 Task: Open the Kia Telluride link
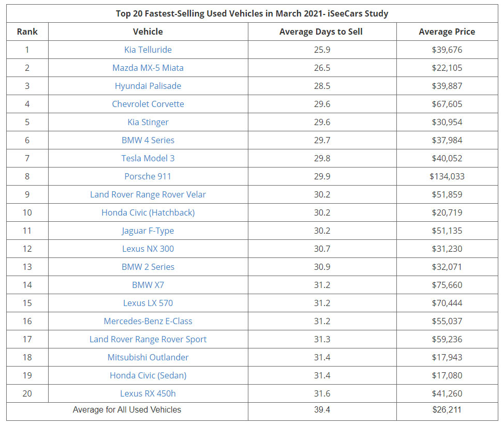[x=148, y=50]
